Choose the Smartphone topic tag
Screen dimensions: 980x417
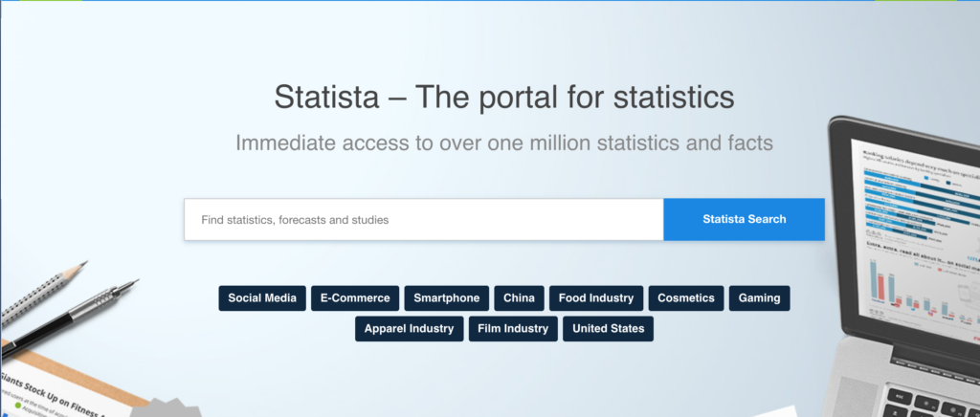[446, 298]
